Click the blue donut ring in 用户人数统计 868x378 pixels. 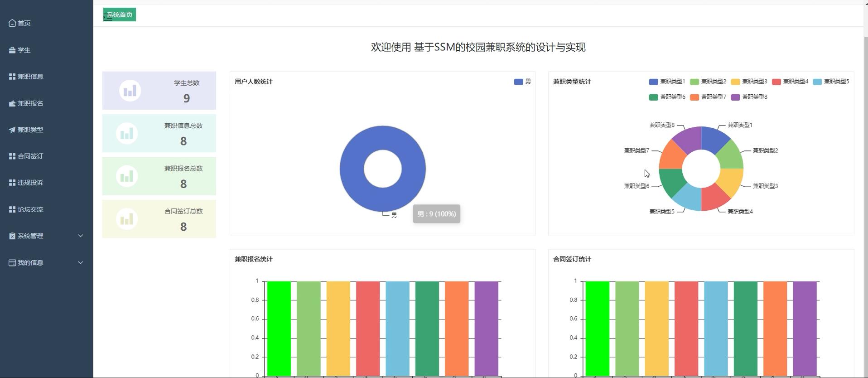point(351,169)
